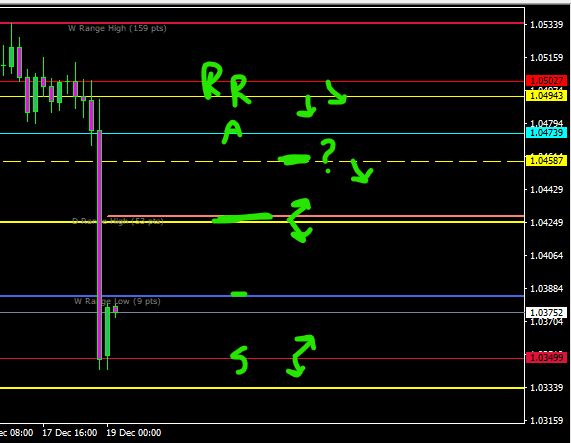Viewport: 571px width, 443px height.
Task: Select the crimson 1.03499 price label
Action: tap(546, 358)
